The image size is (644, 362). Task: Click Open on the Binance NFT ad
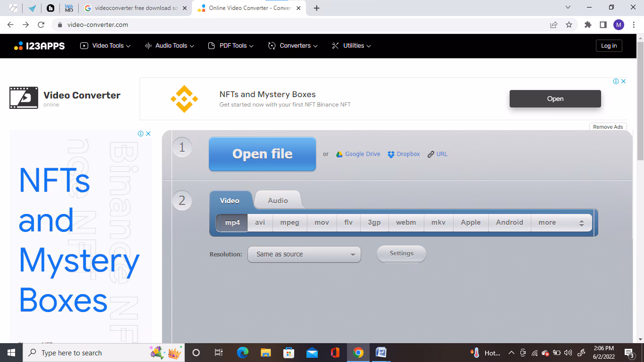(x=555, y=99)
